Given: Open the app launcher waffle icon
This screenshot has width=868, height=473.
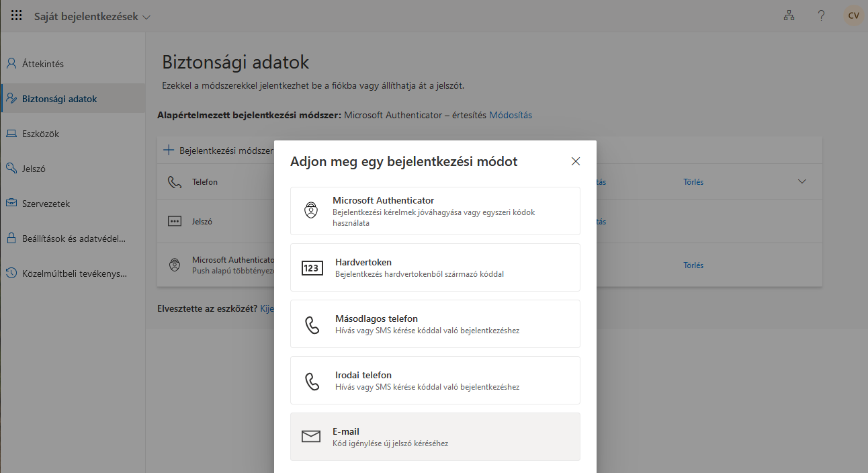Looking at the screenshot, I should [x=17, y=15].
